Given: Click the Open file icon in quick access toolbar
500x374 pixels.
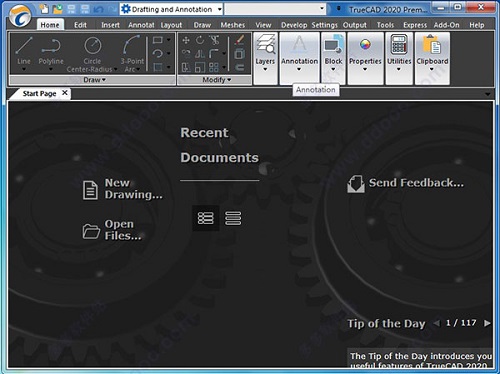Looking at the screenshot, I should click(57, 9).
